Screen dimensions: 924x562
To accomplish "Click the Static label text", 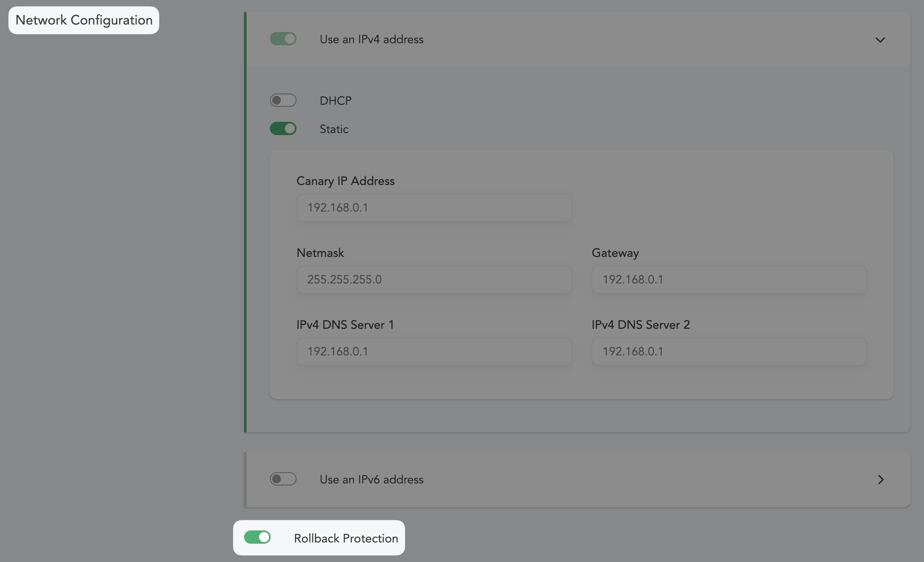I will (334, 129).
